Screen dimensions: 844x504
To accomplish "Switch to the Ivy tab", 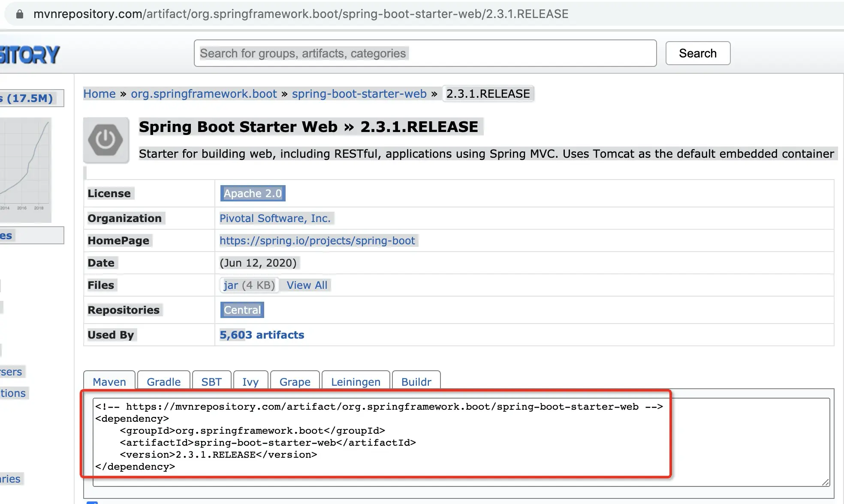I will [250, 381].
